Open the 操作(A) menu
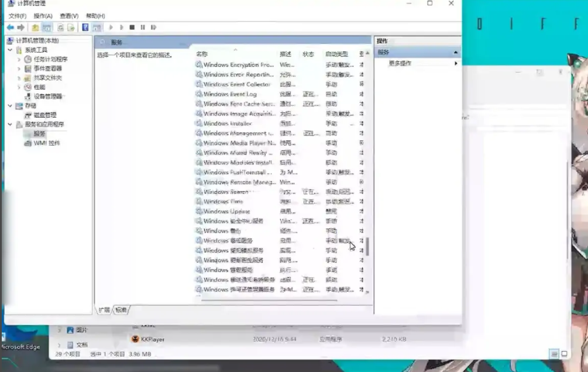This screenshot has width=588, height=372. [43, 16]
